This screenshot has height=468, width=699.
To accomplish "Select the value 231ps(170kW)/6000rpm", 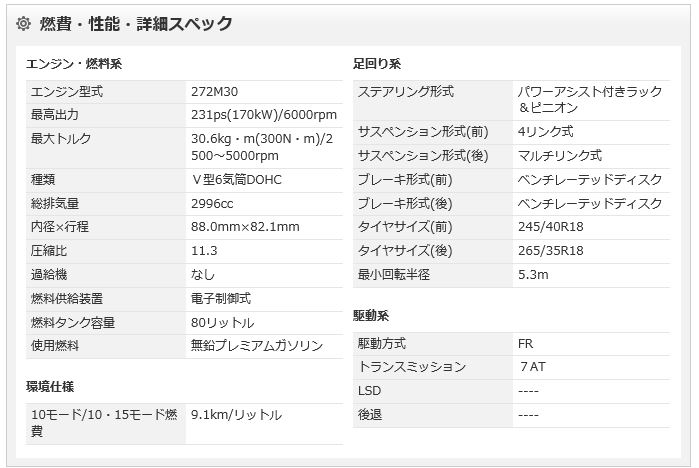I will 264,115.
